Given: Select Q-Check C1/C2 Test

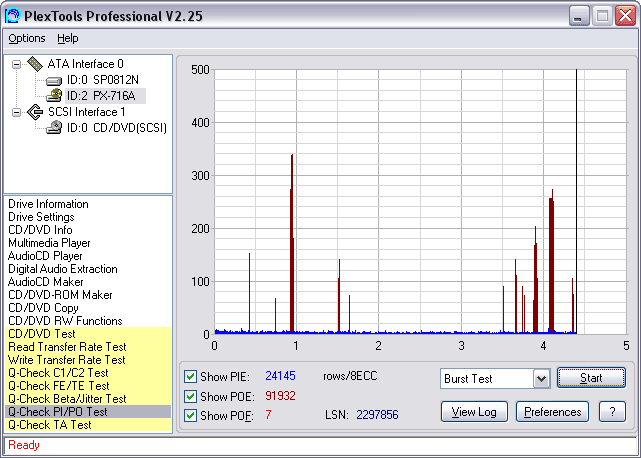Looking at the screenshot, I should point(88,373).
